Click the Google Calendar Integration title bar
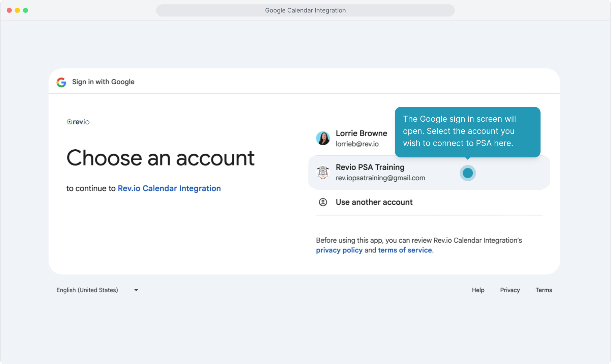The image size is (611, 364). (305, 10)
